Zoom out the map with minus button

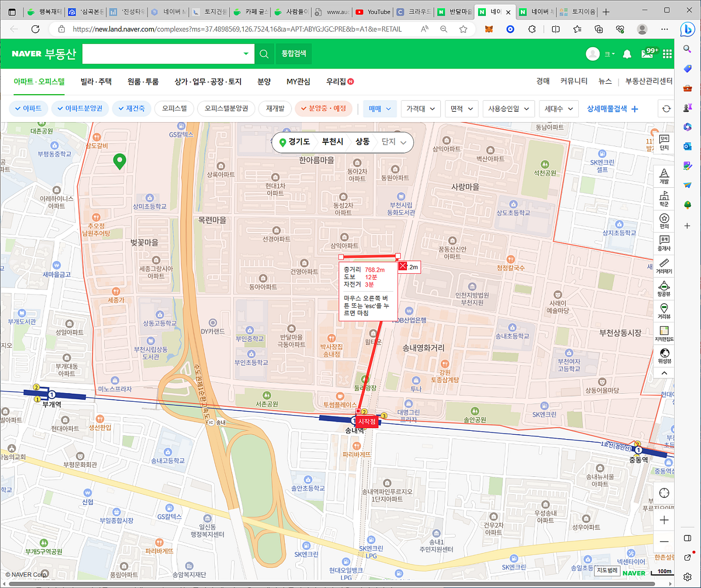tap(664, 541)
